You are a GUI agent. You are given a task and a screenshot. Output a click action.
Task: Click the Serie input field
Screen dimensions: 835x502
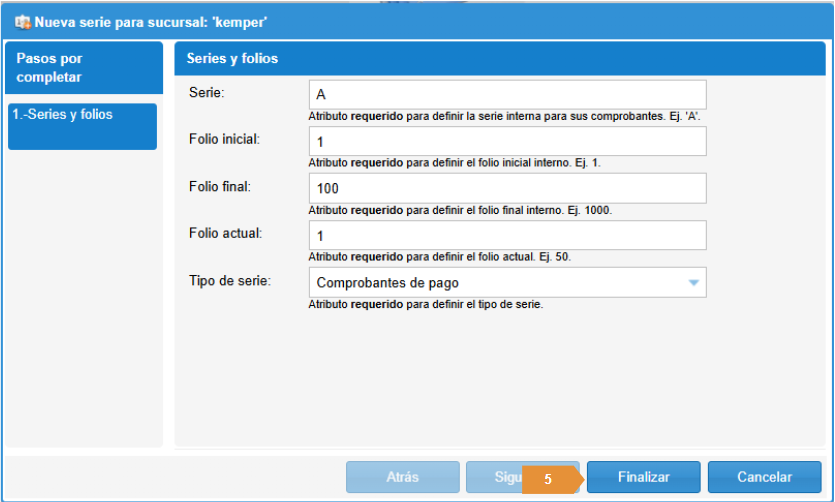pos(507,95)
